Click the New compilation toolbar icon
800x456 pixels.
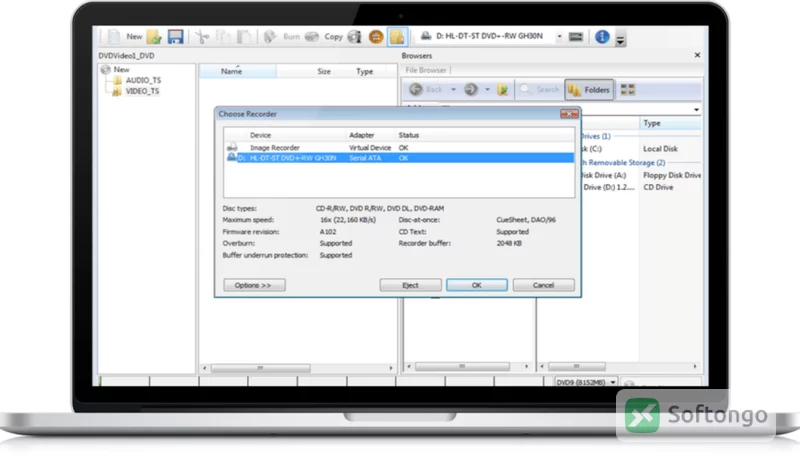[114, 36]
